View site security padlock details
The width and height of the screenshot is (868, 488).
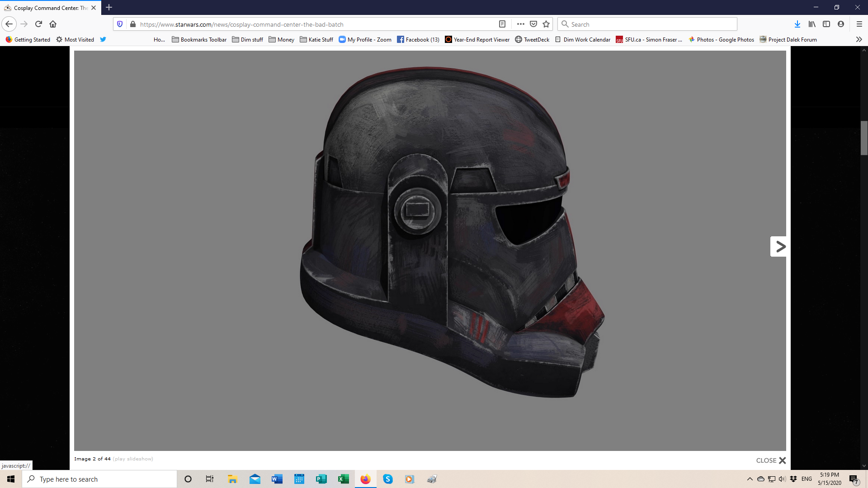coord(133,24)
